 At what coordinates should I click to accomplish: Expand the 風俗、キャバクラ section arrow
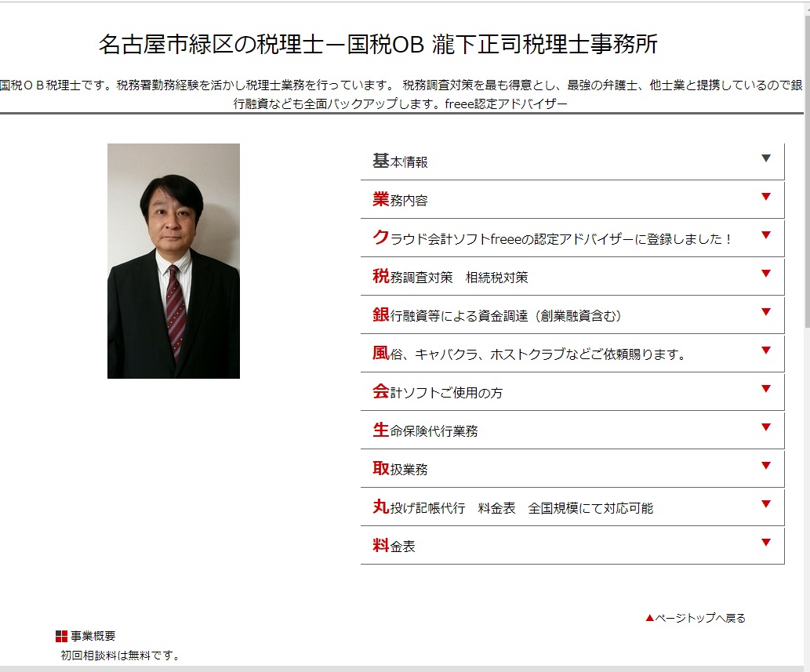[766, 351]
